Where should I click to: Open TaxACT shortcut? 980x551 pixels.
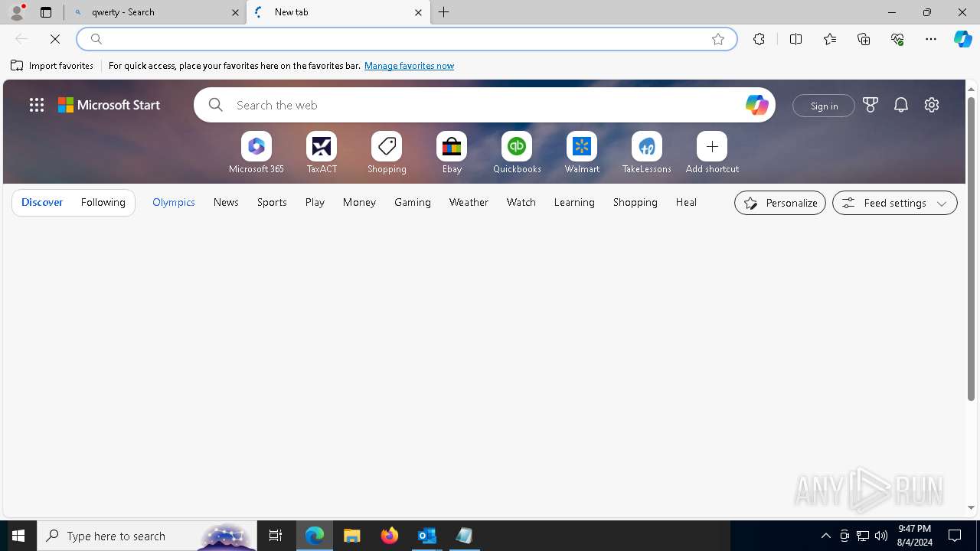(x=322, y=153)
